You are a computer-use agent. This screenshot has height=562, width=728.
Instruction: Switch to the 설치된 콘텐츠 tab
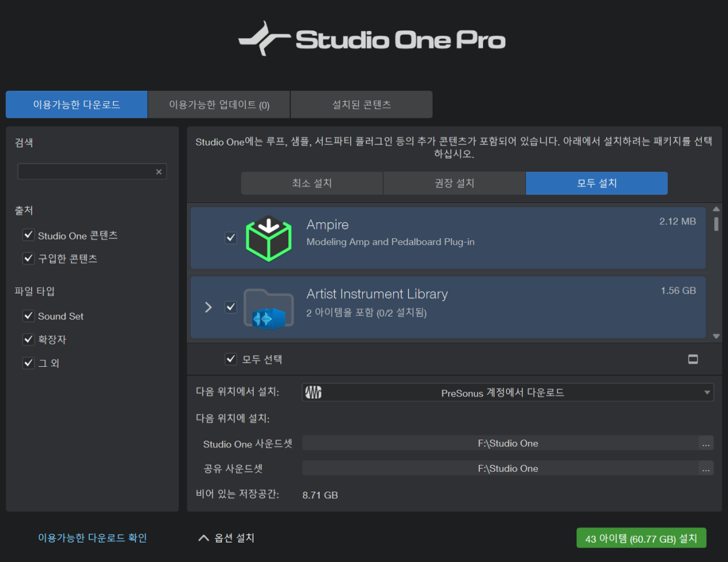point(362,104)
